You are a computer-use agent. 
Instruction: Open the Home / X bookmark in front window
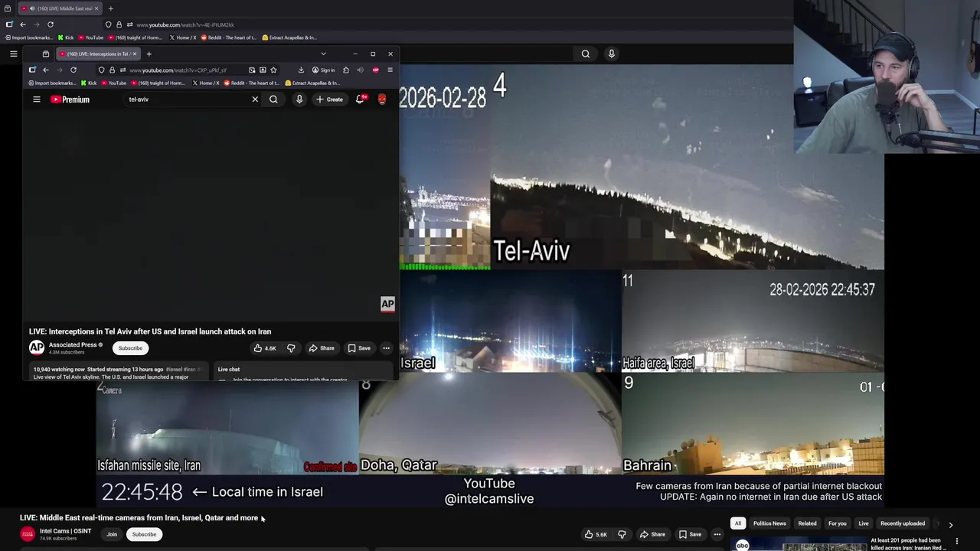[205, 83]
